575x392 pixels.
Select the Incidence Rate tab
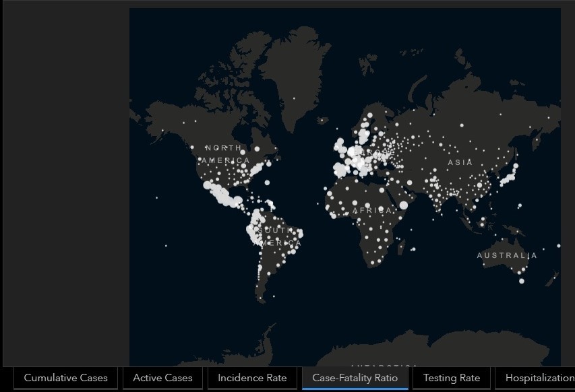252,378
